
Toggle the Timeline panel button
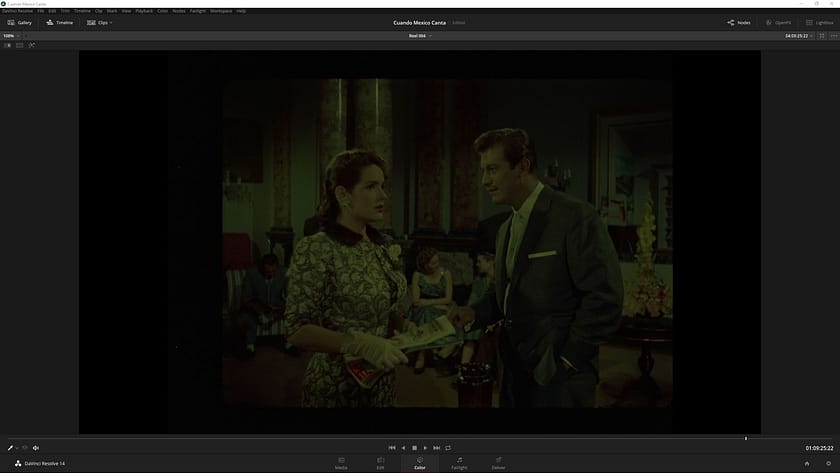coord(59,22)
